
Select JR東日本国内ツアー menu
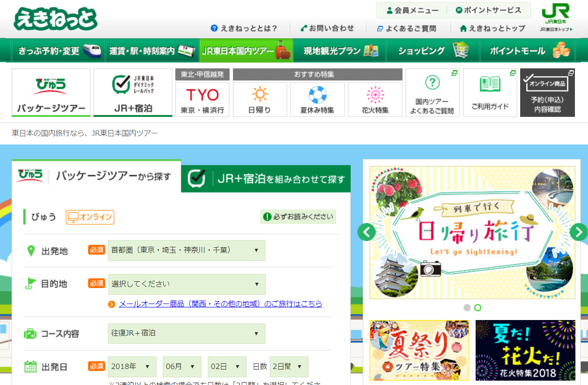point(246,50)
